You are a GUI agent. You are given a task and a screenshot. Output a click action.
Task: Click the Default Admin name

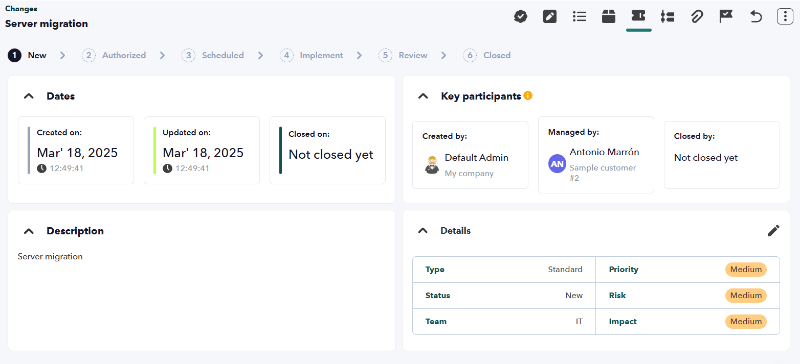(x=477, y=158)
